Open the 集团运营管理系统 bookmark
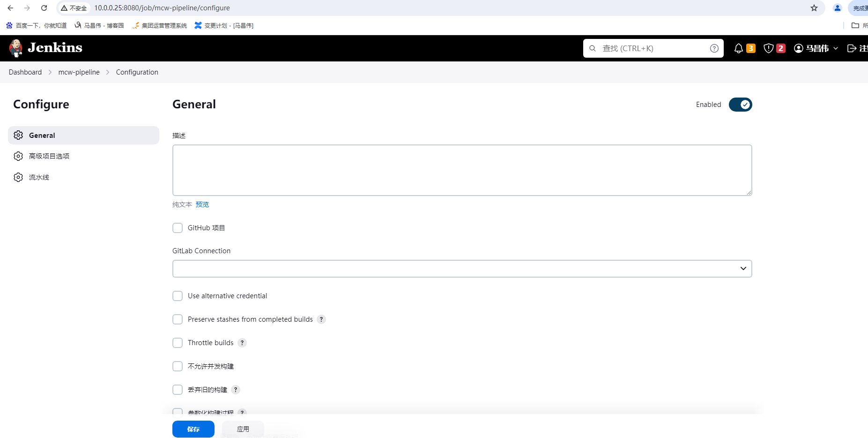 (160, 25)
